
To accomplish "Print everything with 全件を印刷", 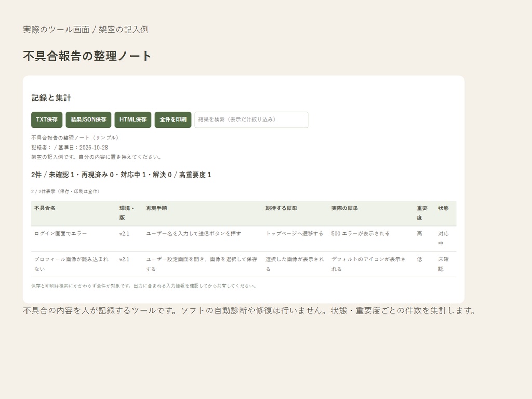I will (x=173, y=120).
